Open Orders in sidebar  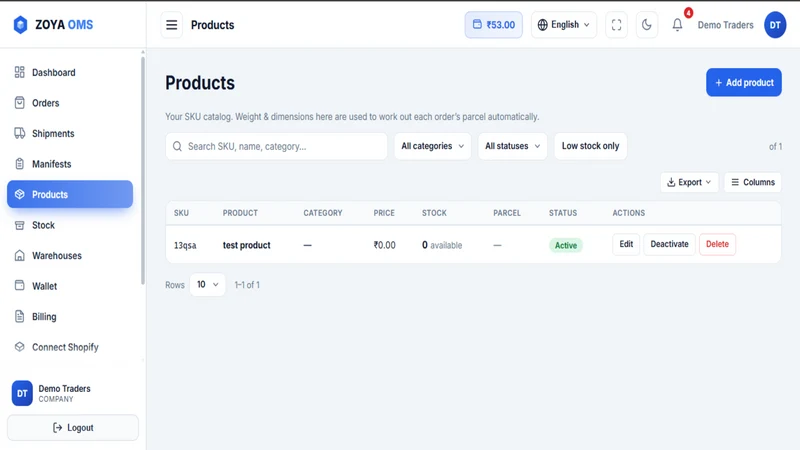(70, 103)
